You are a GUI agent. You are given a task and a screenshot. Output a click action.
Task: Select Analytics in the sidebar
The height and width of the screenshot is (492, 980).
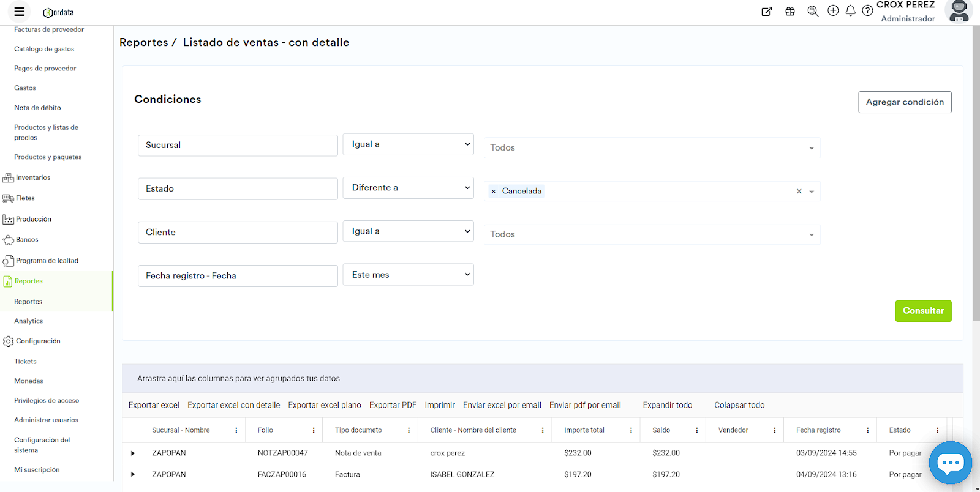[29, 321]
